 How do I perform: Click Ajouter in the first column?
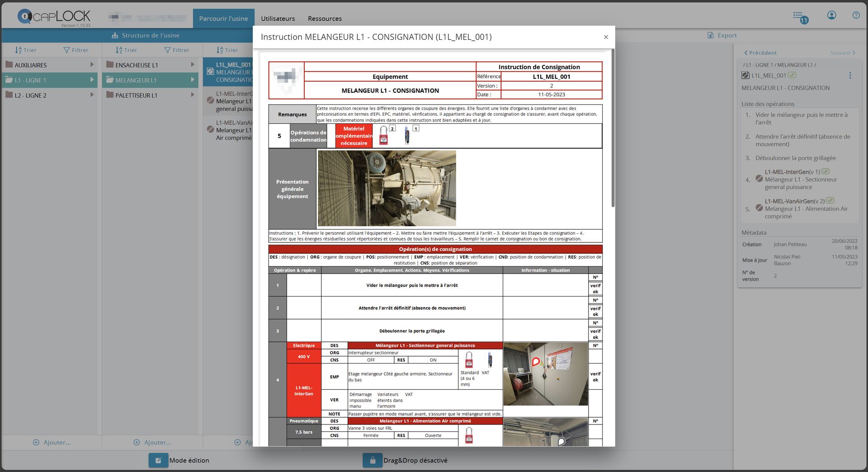(52, 442)
